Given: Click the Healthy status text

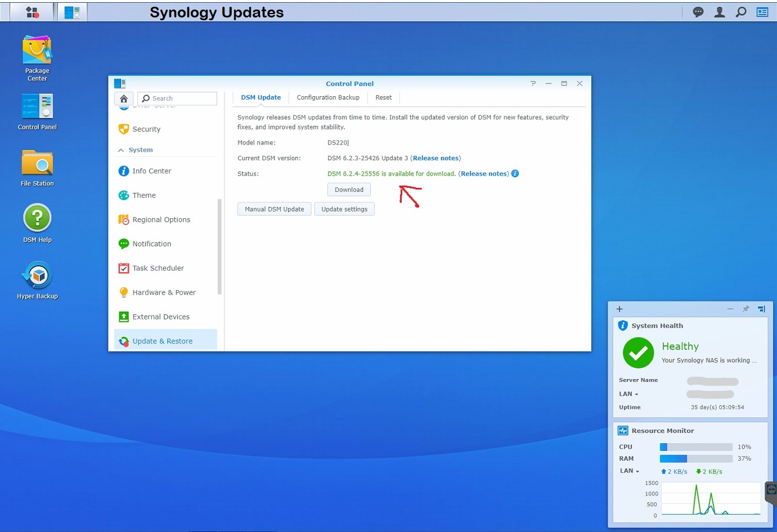Looking at the screenshot, I should click(x=680, y=346).
